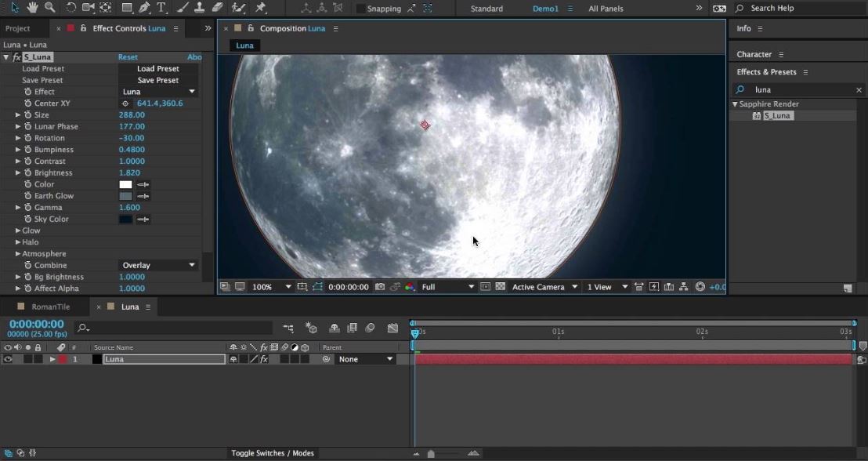Select the Roto Brush tool

point(239,8)
